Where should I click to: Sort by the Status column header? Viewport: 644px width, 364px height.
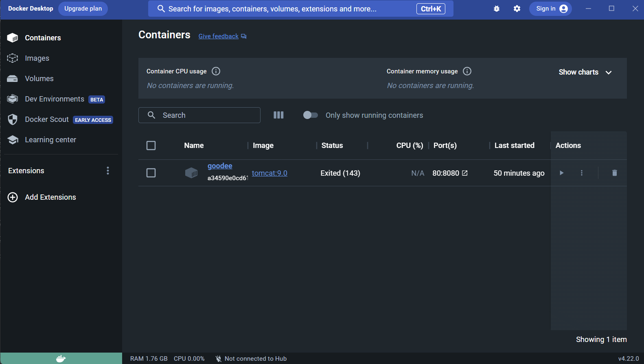click(332, 146)
